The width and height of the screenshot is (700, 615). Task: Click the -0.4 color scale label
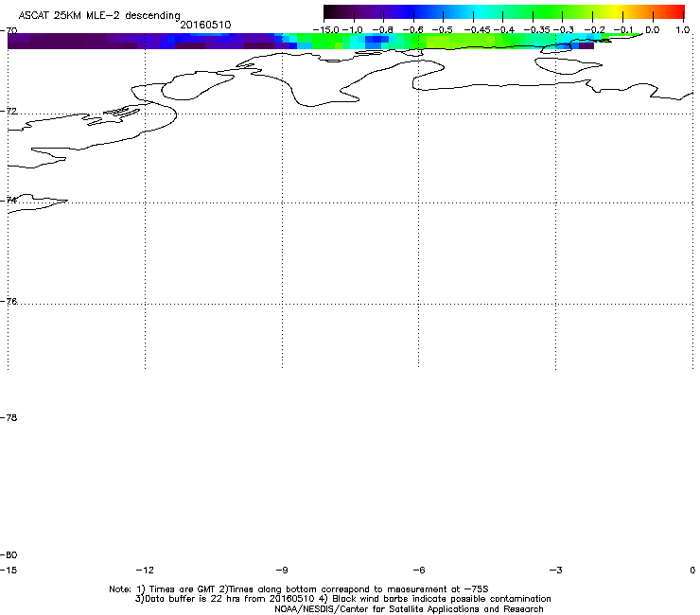503,30
